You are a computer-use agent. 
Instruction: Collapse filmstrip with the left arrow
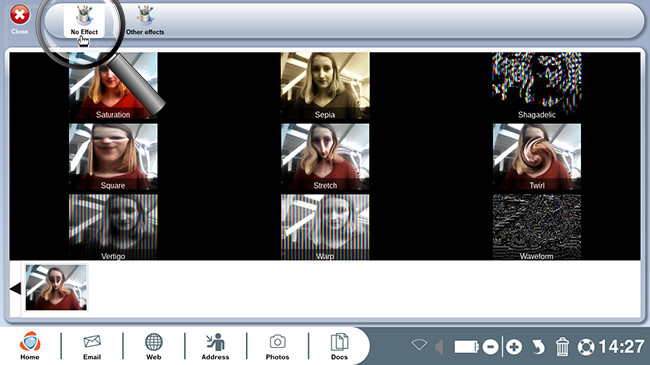click(x=15, y=288)
